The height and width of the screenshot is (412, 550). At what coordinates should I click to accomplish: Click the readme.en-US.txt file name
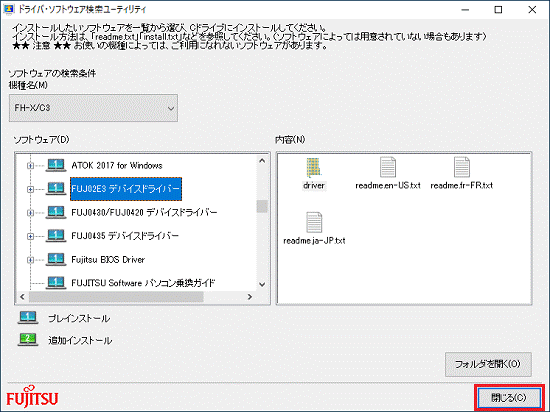388,185
